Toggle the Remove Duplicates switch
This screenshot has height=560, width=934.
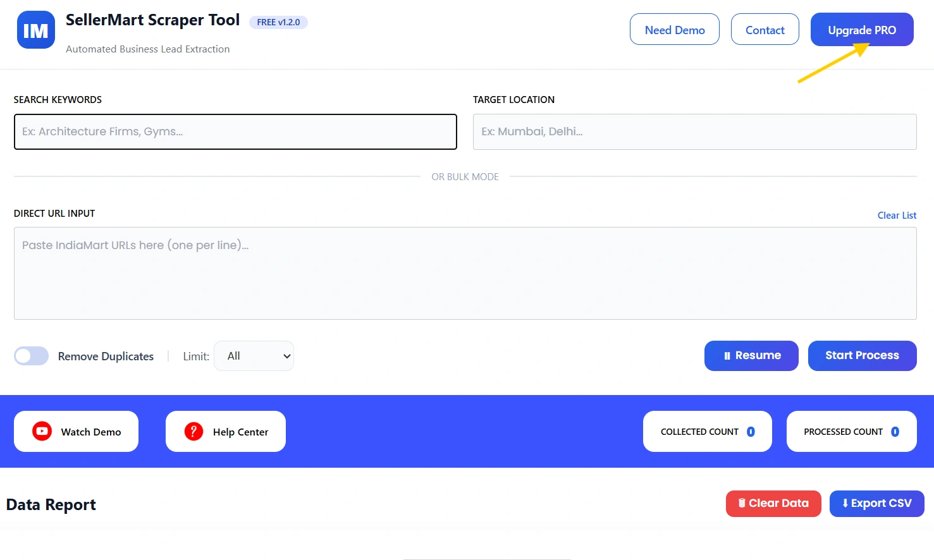tap(32, 356)
